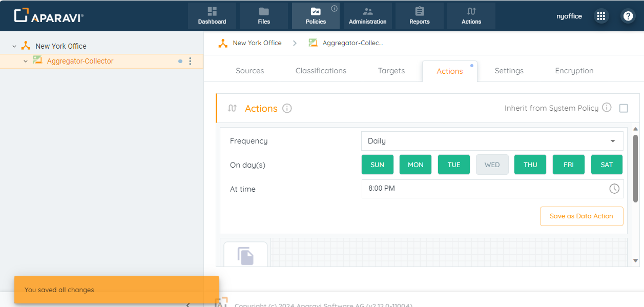
Task: Open the three-dot menu for Aggregator-Collector
Action: click(190, 61)
